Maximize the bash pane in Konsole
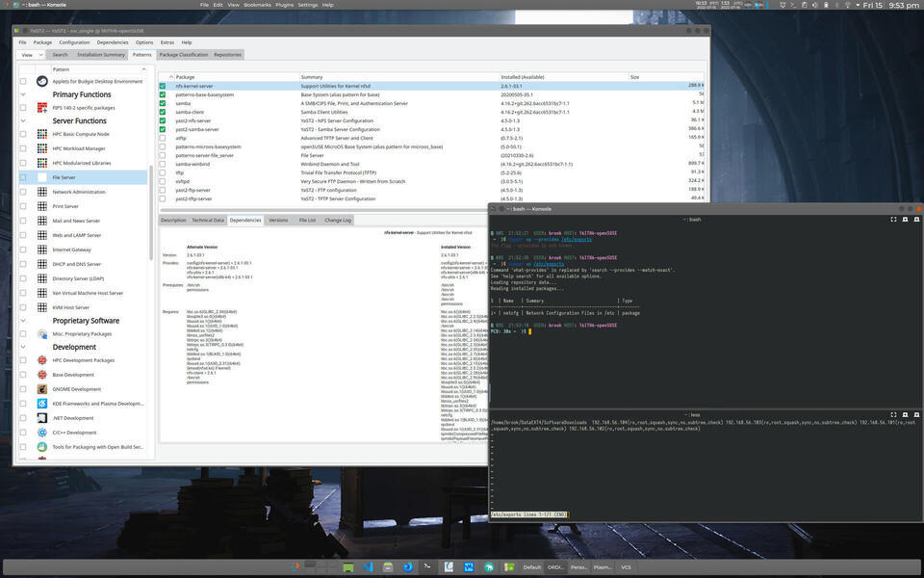 (x=893, y=220)
